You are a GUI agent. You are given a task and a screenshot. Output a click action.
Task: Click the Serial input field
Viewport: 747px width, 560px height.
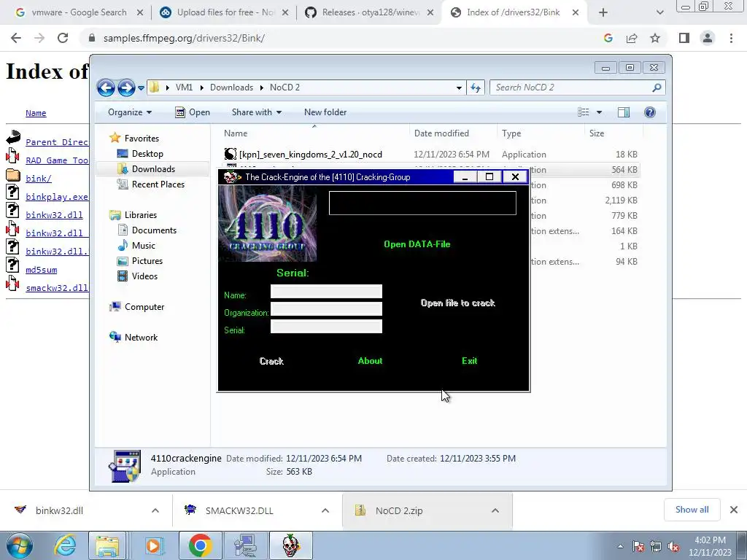[x=326, y=326]
